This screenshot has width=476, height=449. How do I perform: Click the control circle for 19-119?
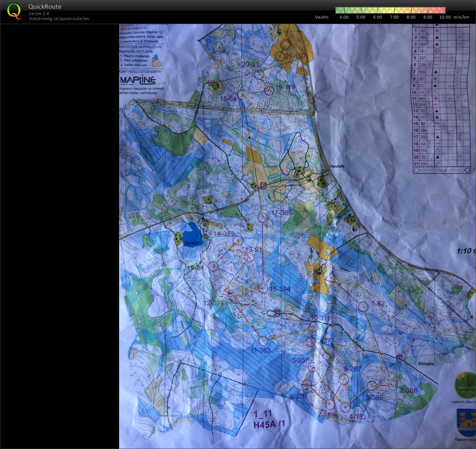269,90
